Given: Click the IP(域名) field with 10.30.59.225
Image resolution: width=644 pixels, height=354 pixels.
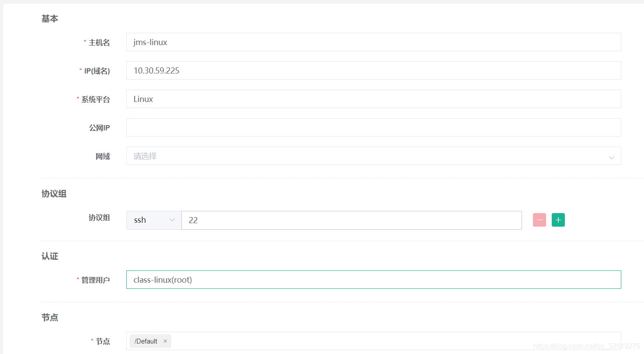Looking at the screenshot, I should point(374,70).
